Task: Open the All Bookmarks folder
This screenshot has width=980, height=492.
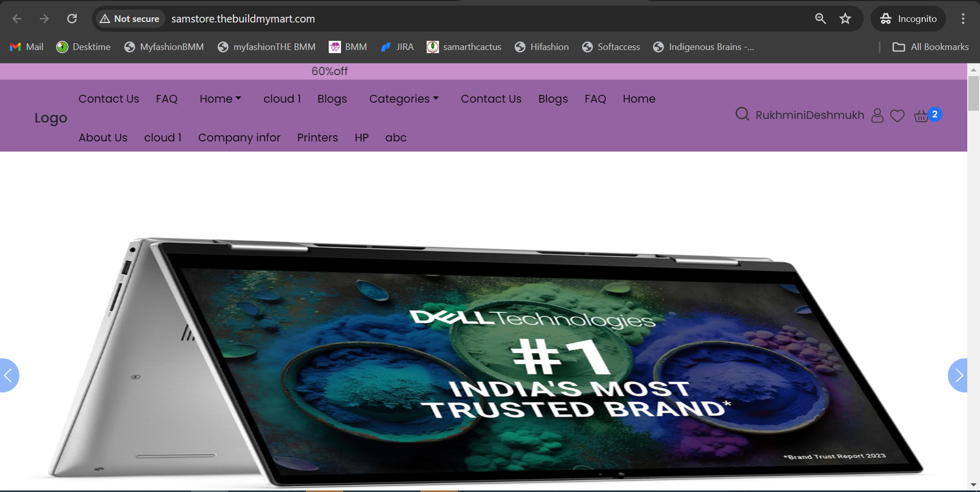Action: coord(930,47)
